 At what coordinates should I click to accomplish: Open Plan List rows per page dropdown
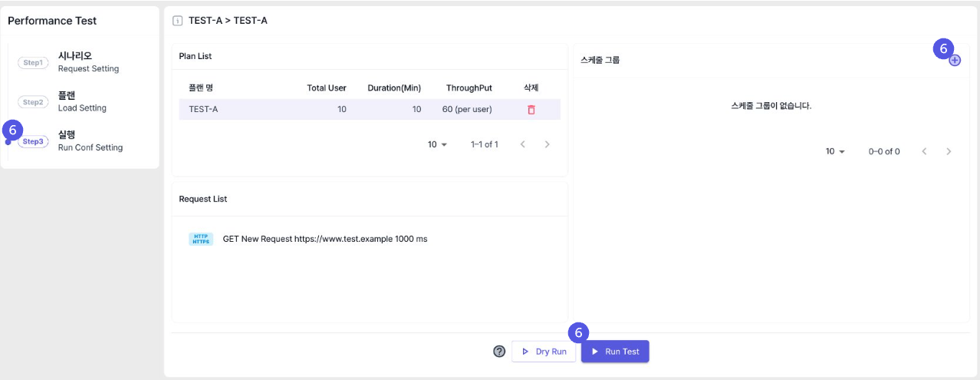(437, 144)
